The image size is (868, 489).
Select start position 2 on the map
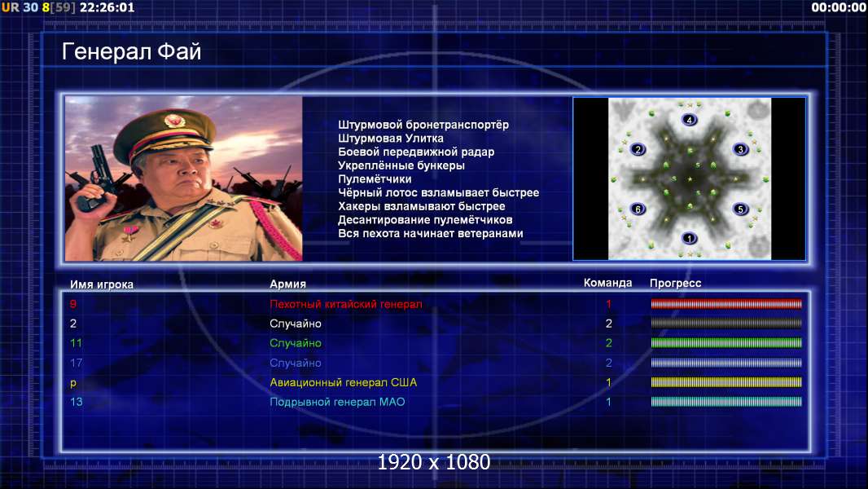tap(638, 149)
